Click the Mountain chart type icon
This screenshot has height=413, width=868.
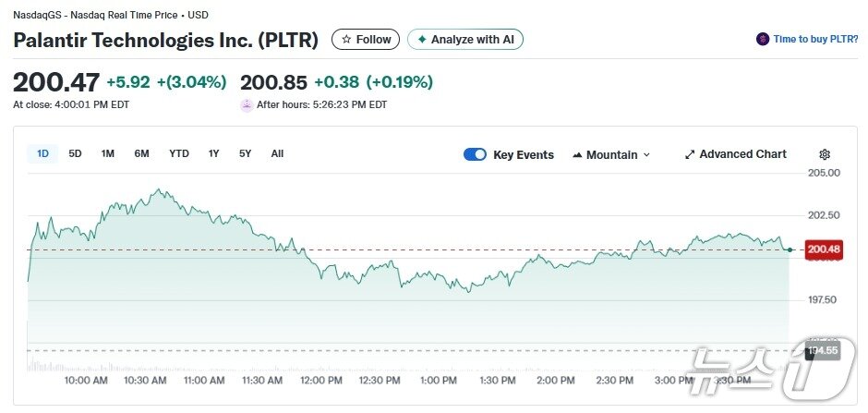point(577,154)
